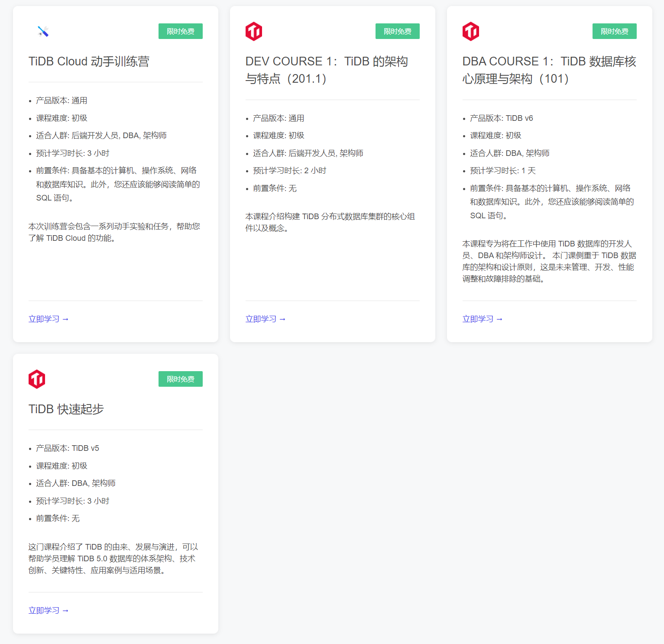Click description 本课程介绍构建 TiDB 分布式数据库集群
This screenshot has height=644, width=664.
(330, 222)
